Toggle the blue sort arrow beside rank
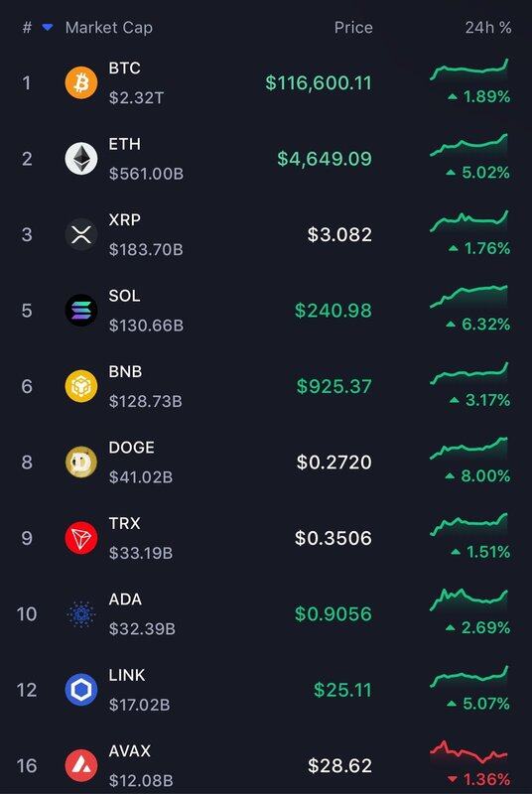Image resolution: width=532 pixels, height=794 pixels. [x=48, y=28]
